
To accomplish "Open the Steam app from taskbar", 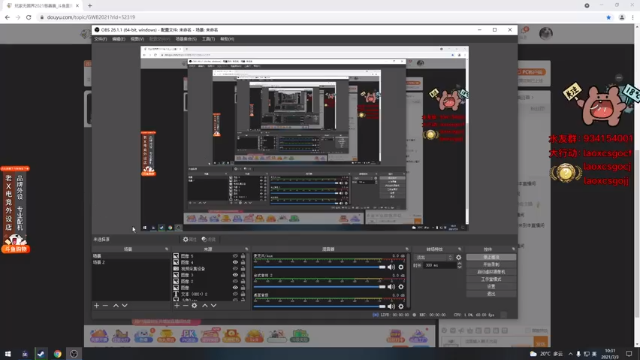I will pos(41,354).
